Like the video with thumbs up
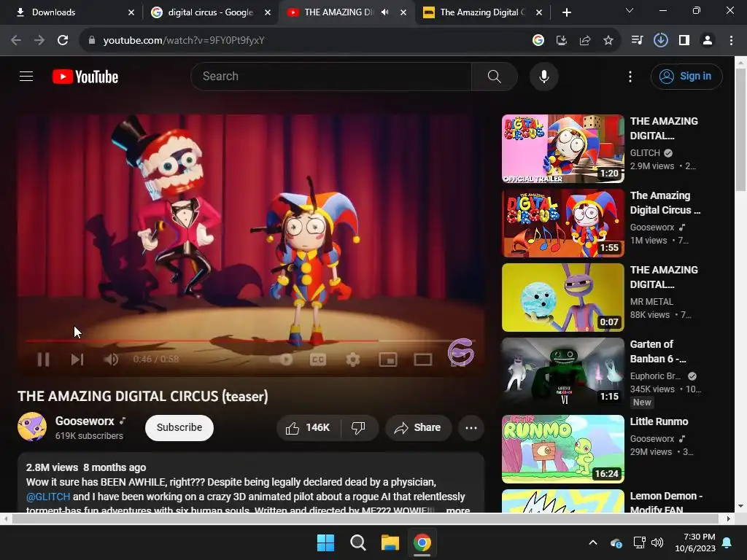Image resolution: width=747 pixels, height=560 pixels. point(308,427)
